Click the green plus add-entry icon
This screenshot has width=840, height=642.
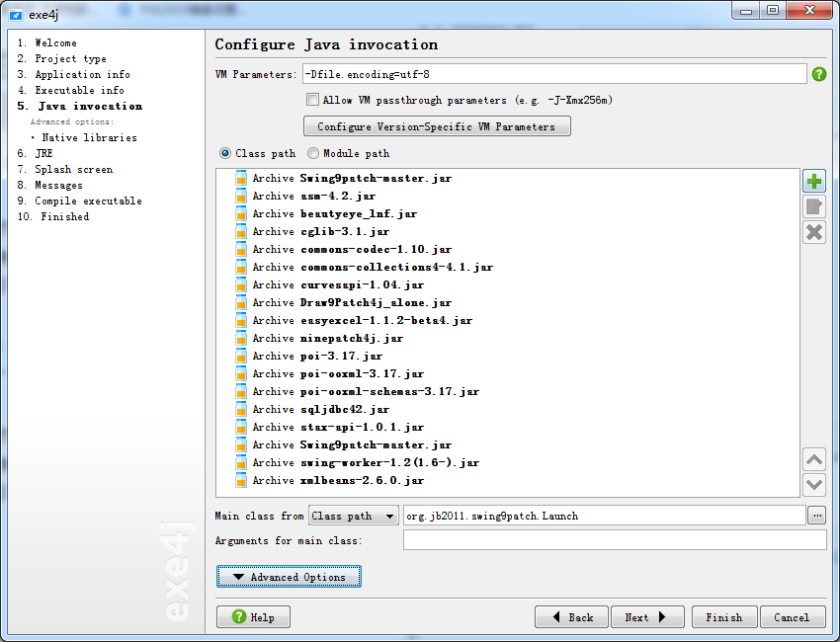tap(814, 181)
